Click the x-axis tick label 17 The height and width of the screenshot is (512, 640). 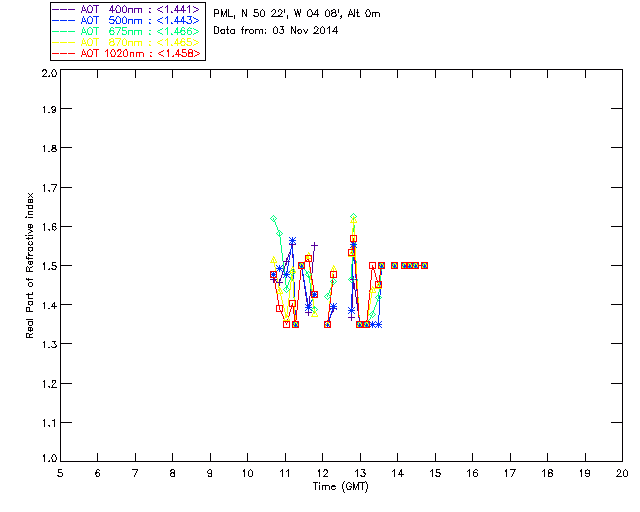[x=510, y=473]
